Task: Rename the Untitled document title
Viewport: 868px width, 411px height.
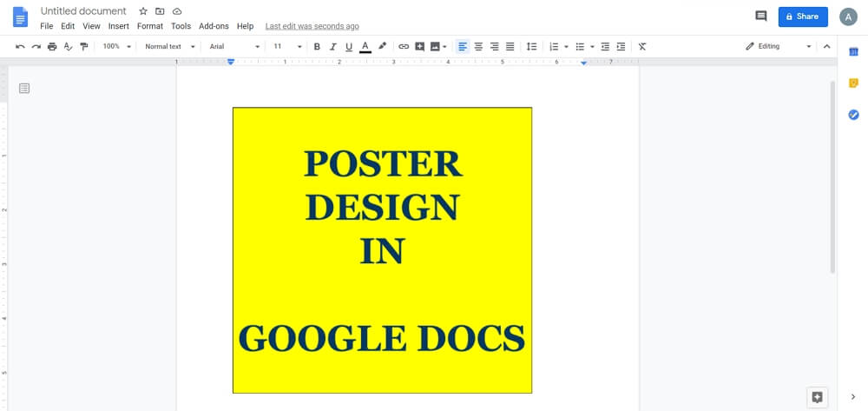Action: click(83, 11)
